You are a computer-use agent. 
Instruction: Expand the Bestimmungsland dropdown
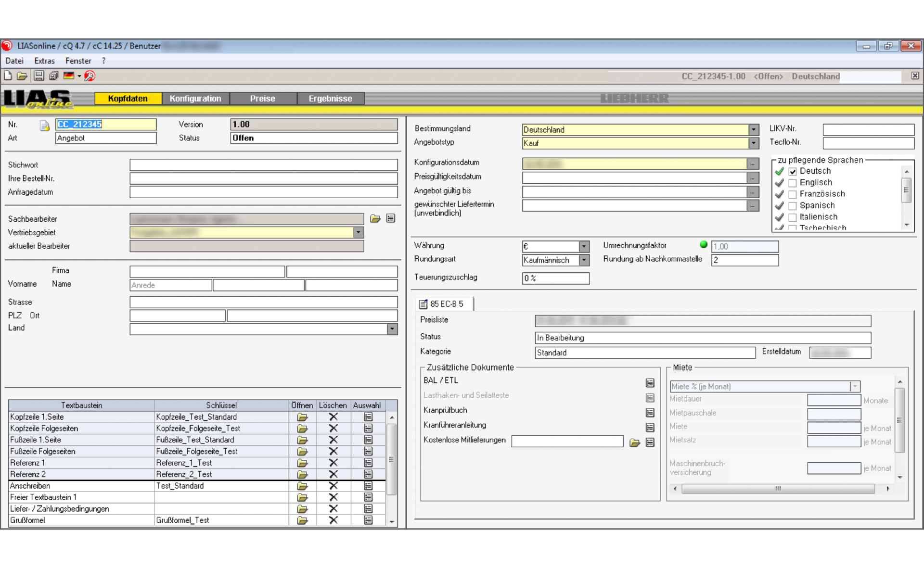pos(754,130)
